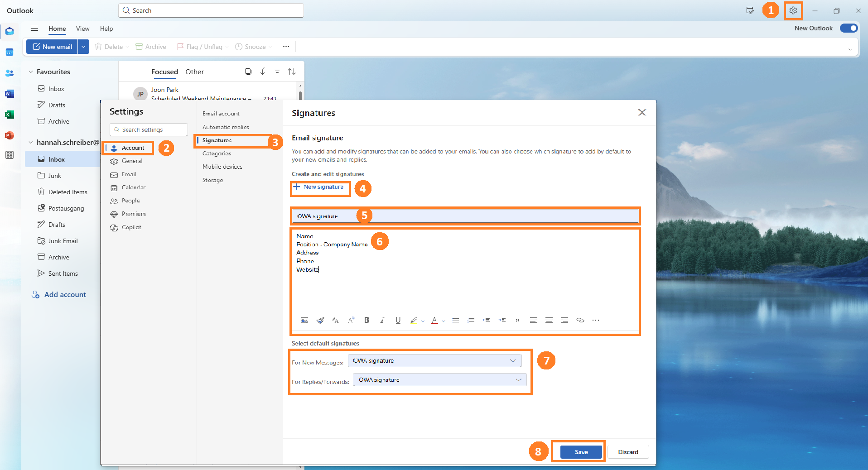Viewport: 868px width, 470px height.
Task: Collapse the Favourites folder group
Action: 31,72
